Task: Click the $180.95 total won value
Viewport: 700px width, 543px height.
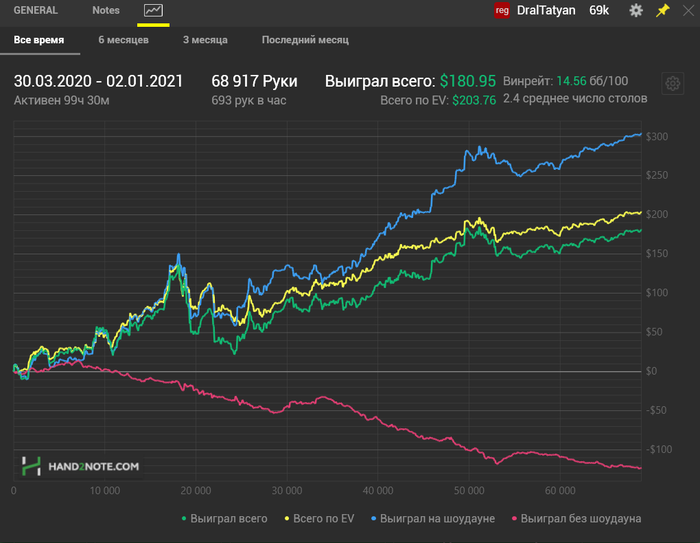Action: tap(467, 81)
